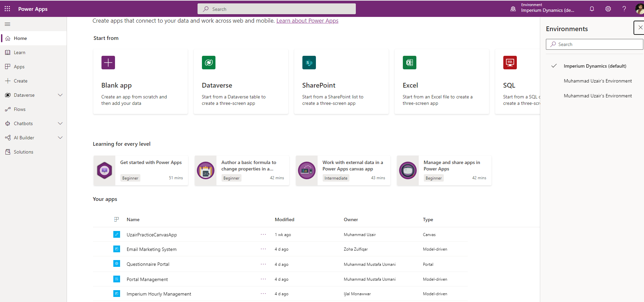Screen dimensions: 644x302
Task: Click the SharePoint tile icon
Action: [x=309, y=63]
